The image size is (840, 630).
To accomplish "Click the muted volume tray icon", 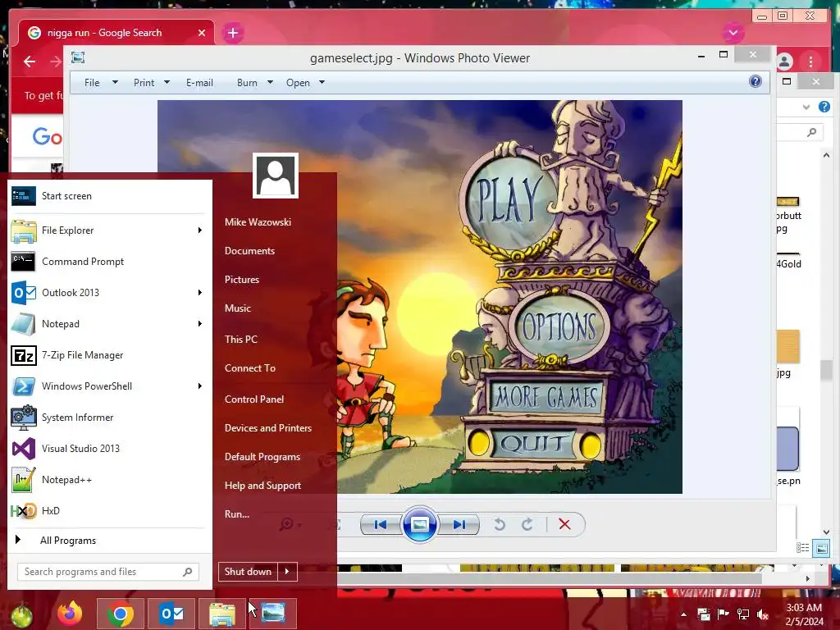I will pos(763,614).
